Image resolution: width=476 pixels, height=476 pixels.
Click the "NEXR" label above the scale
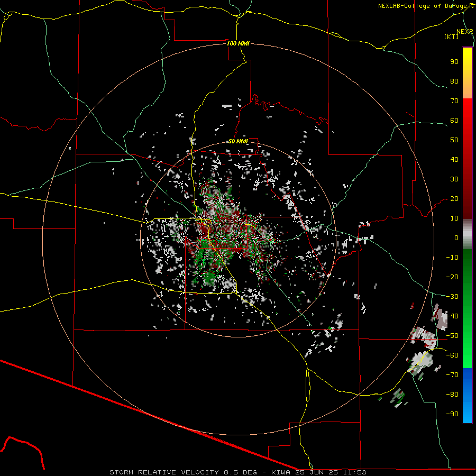(x=464, y=32)
